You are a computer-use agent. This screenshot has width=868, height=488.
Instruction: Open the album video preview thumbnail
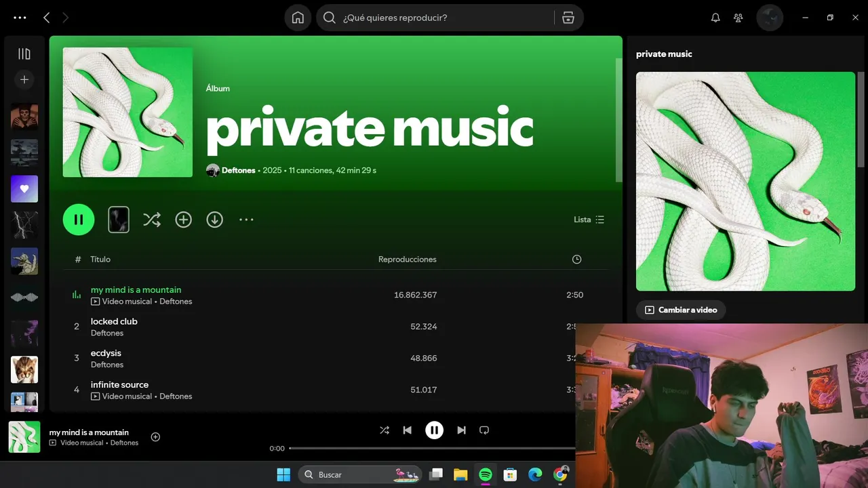click(119, 220)
